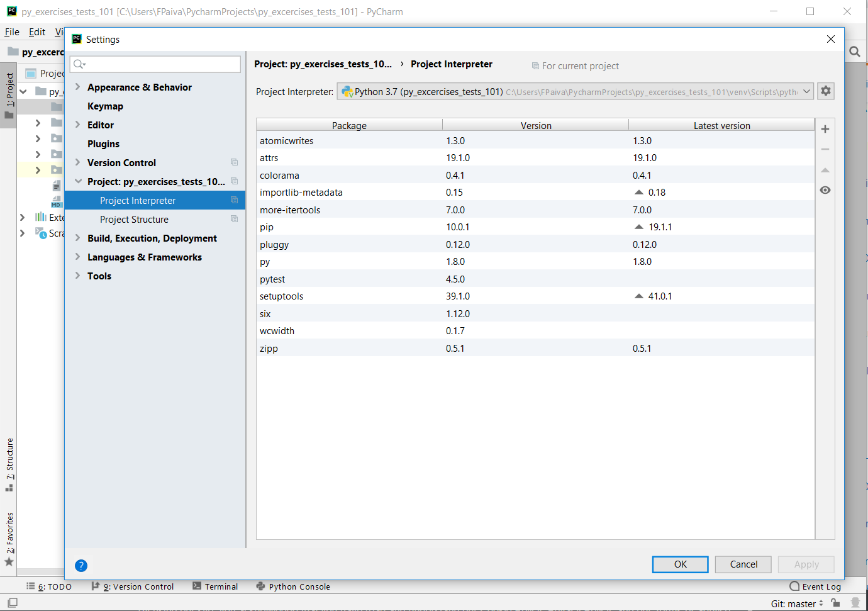Viewport: 868px width, 611px height.
Task: Open File menu in PyCharm window
Action: point(12,32)
